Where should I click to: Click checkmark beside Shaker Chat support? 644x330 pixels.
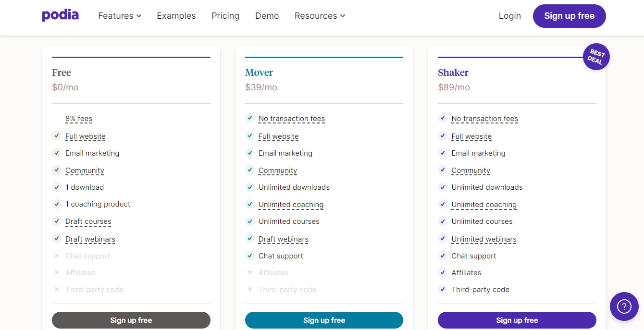click(443, 256)
